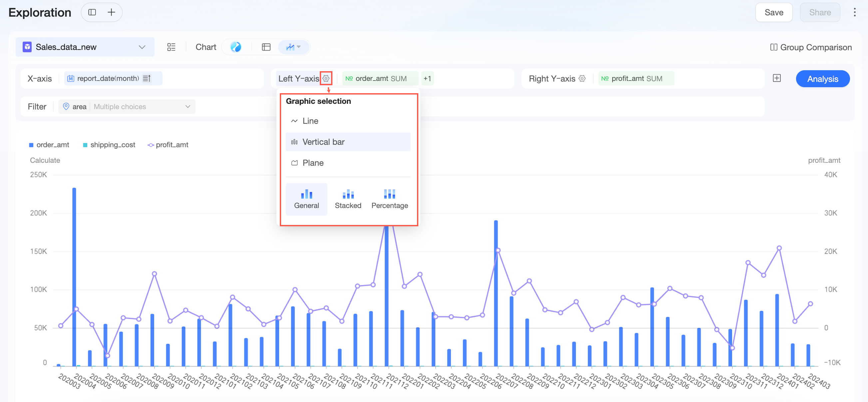The height and width of the screenshot is (402, 868).
Task: Select the General bar style
Action: coord(306,199)
